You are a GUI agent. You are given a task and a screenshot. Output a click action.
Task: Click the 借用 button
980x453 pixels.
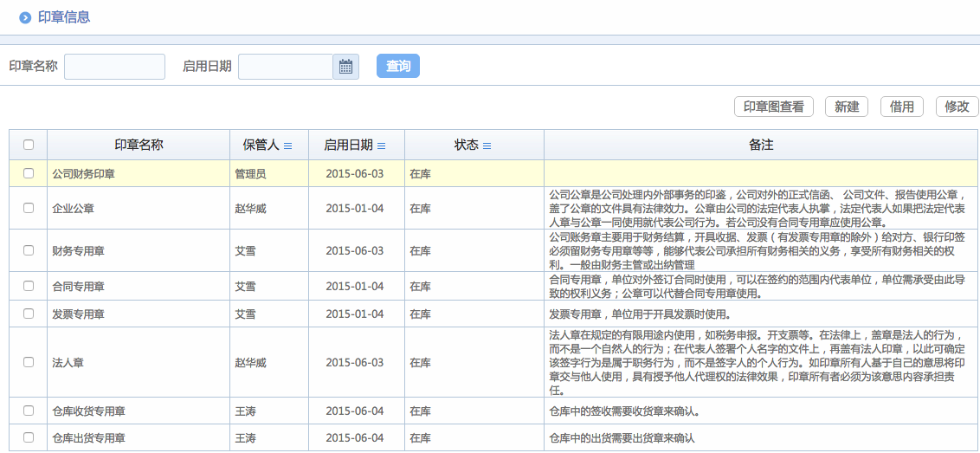pos(902,107)
